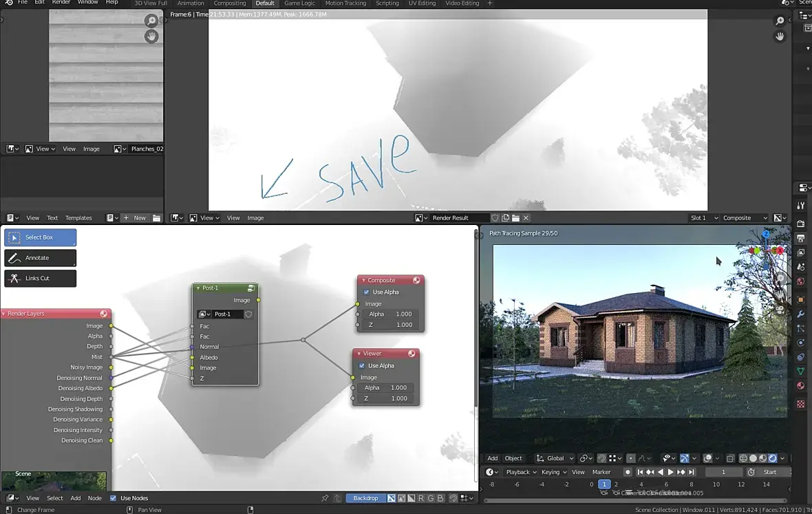Image resolution: width=812 pixels, height=514 pixels.
Task: Toggle snap magnet in 3D viewport header
Action: click(x=601, y=458)
